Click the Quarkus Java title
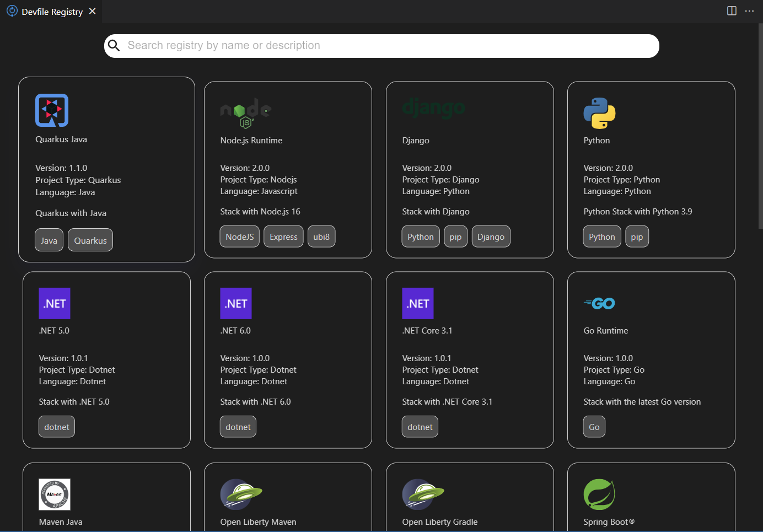 click(61, 139)
